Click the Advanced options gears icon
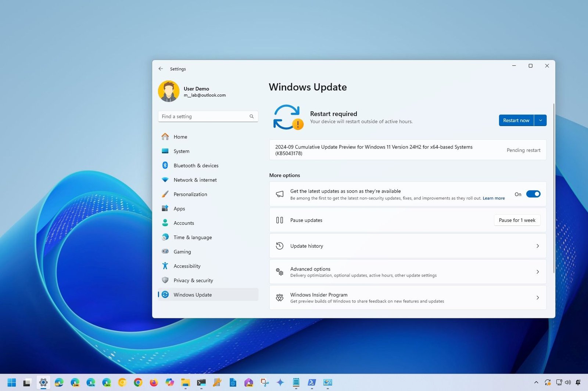 pyautogui.click(x=280, y=272)
